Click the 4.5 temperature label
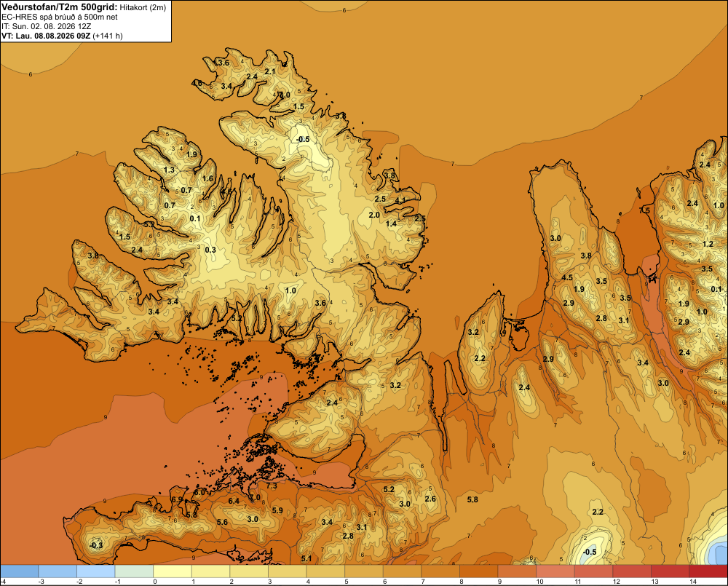728x586 pixels. 567,277
